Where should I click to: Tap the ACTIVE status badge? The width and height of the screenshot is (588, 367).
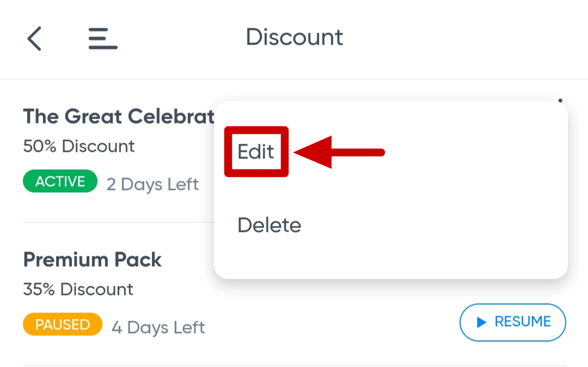[60, 181]
